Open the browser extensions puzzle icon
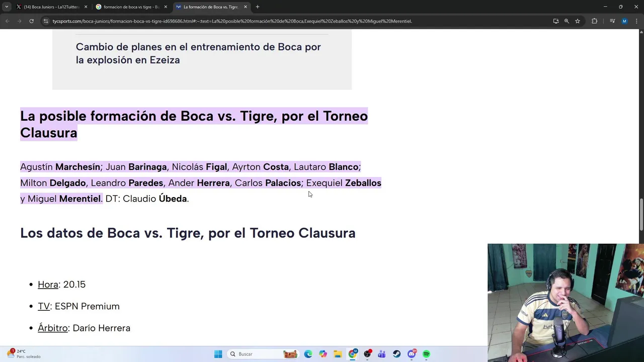This screenshot has width=644, height=362. point(594,21)
